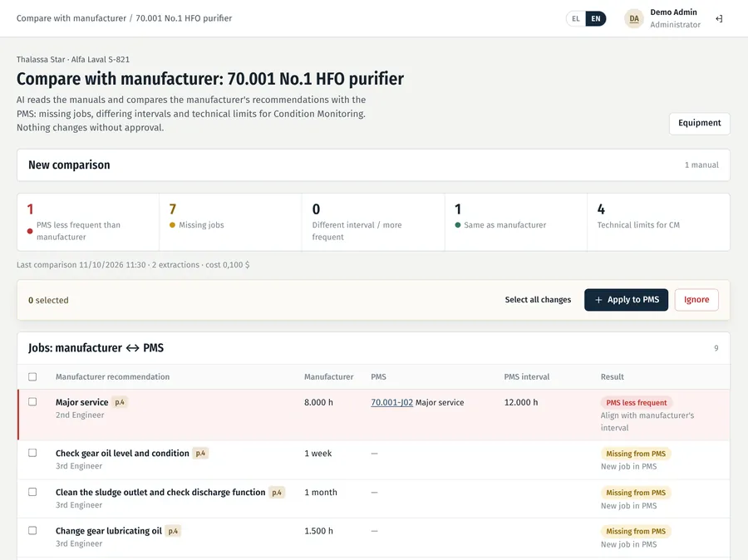Image resolution: width=748 pixels, height=560 pixels.
Task: Filter by the Missing jobs card
Action: (230, 222)
